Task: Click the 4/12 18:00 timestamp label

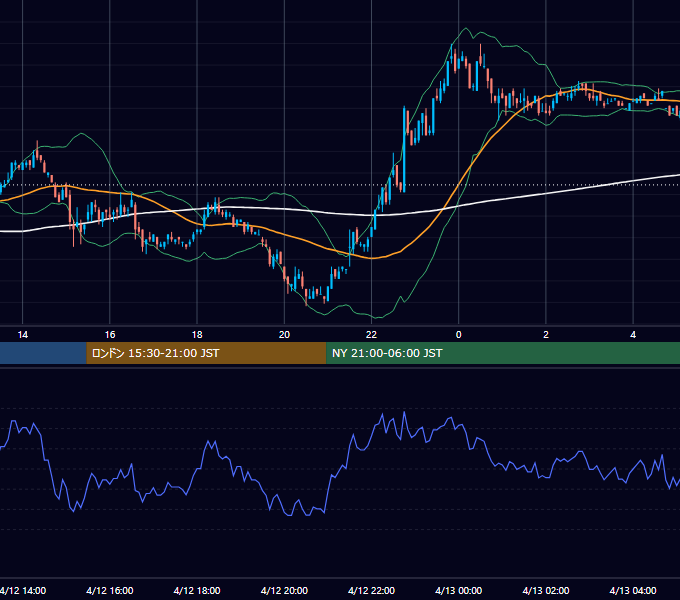Action: point(197,590)
